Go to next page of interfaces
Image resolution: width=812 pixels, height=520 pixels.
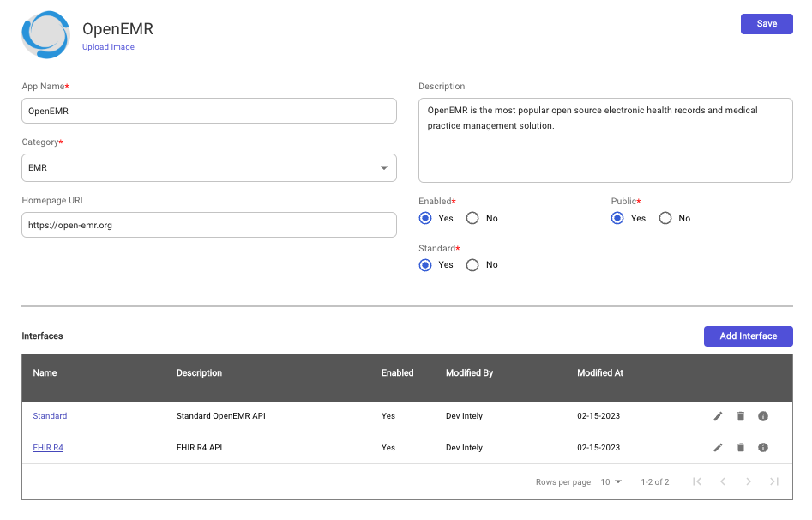click(749, 481)
